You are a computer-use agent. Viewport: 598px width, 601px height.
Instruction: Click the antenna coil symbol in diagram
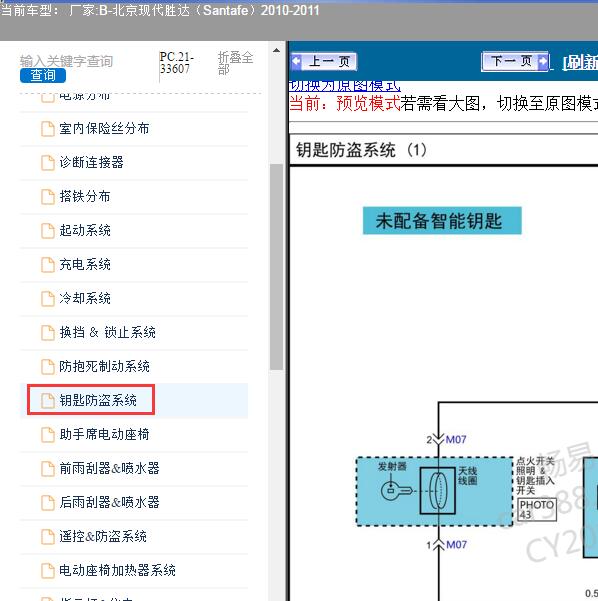[x=437, y=490]
